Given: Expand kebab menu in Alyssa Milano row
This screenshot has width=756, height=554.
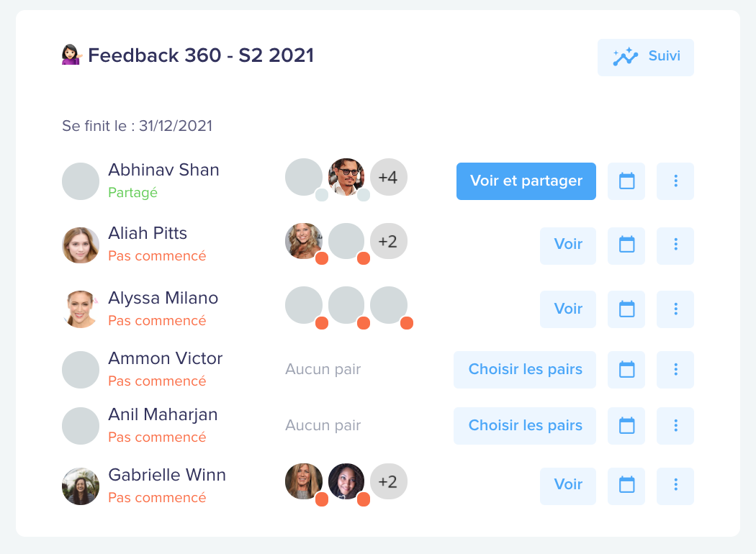Looking at the screenshot, I should (x=675, y=309).
